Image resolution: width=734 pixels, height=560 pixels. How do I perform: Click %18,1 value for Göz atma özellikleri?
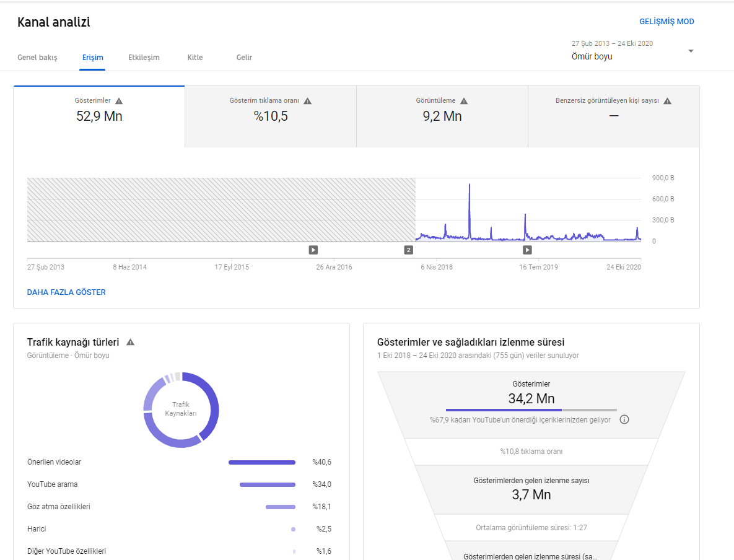tap(321, 507)
